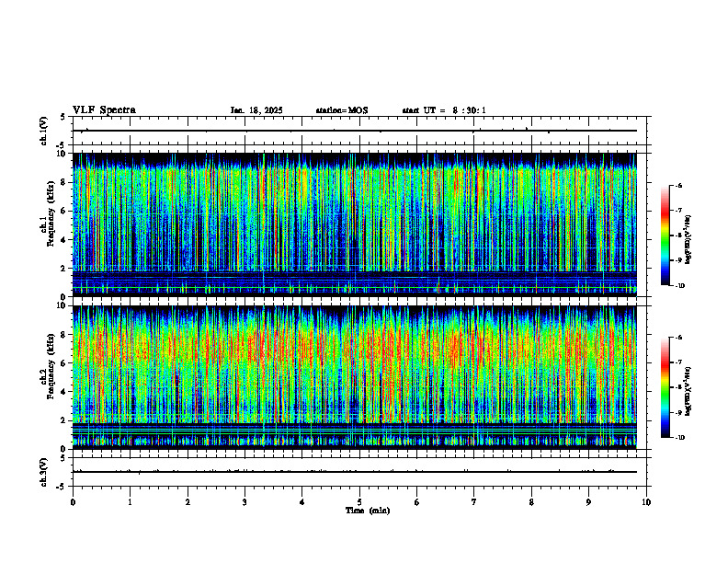Click the "-10" label on ch.1 color bar

point(679,286)
